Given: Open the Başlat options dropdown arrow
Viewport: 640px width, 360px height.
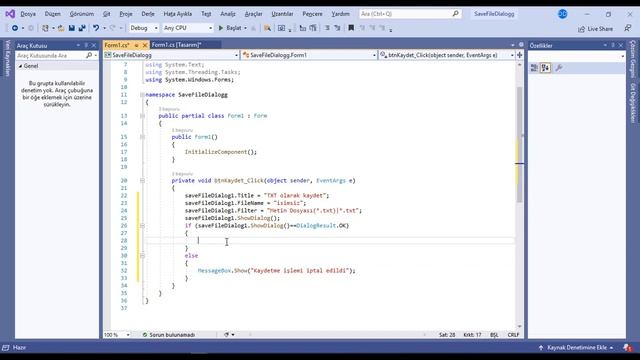Looking at the screenshot, I should (245, 28).
